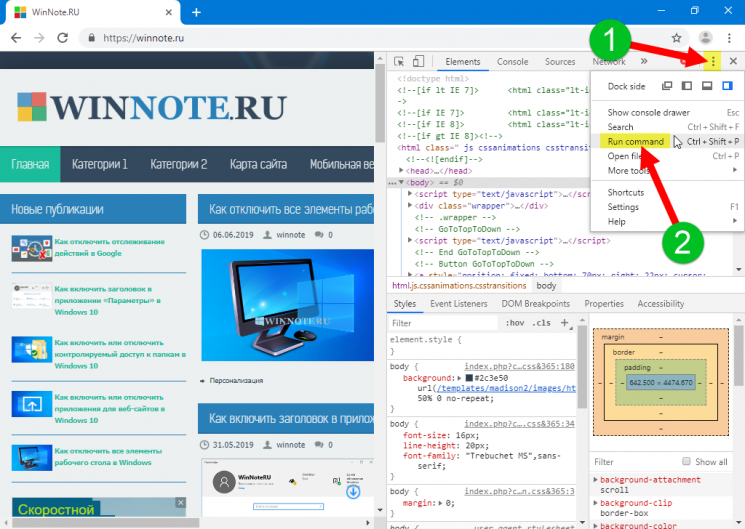Click the browser forward arrow

pos(39,38)
